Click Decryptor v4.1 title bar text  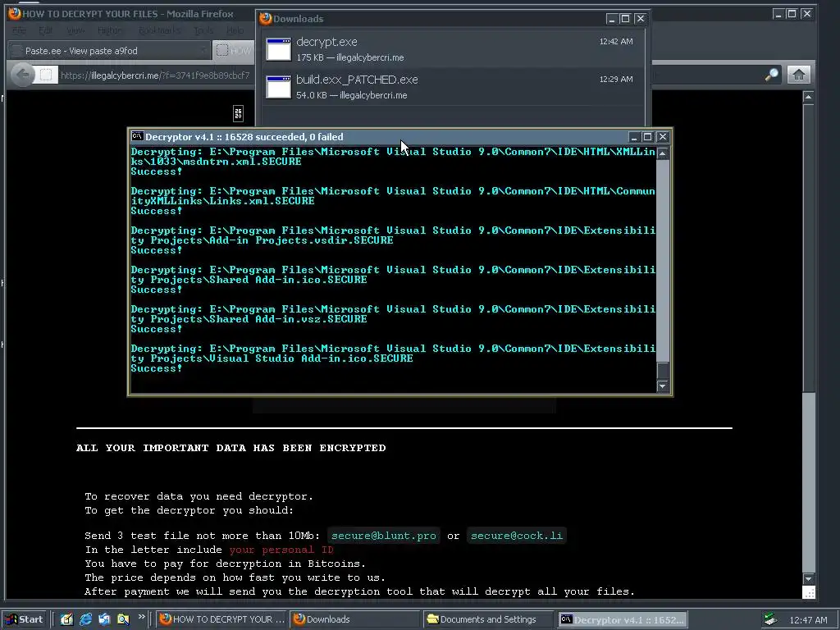244,137
